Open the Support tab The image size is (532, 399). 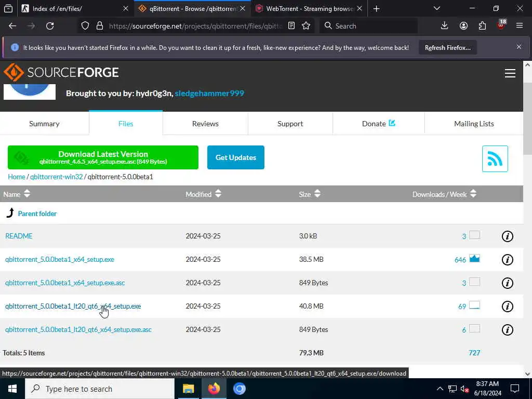coord(290,124)
